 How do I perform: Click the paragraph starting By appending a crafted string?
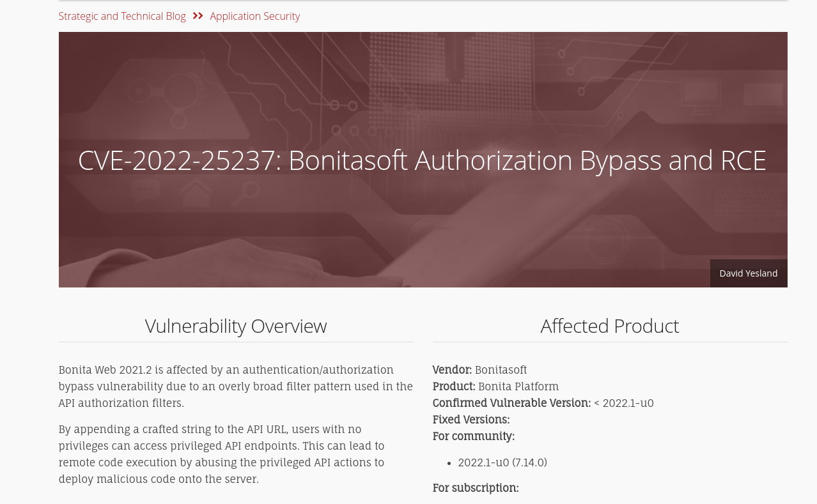pyautogui.click(x=222, y=454)
